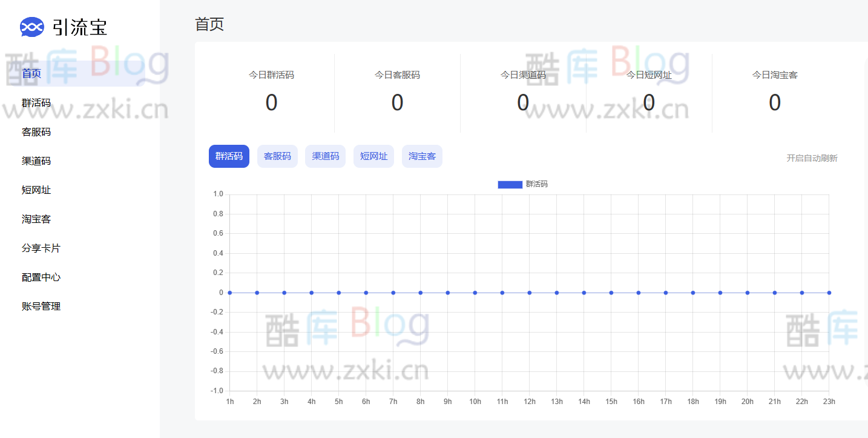The image size is (868, 438).
Task: Open 配置中心 in the sidebar
Action: point(40,277)
